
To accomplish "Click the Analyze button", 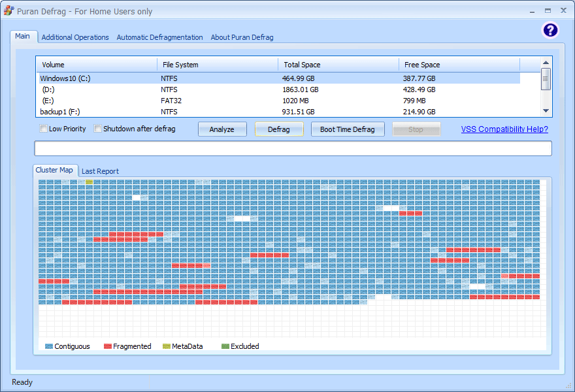I will coord(222,129).
